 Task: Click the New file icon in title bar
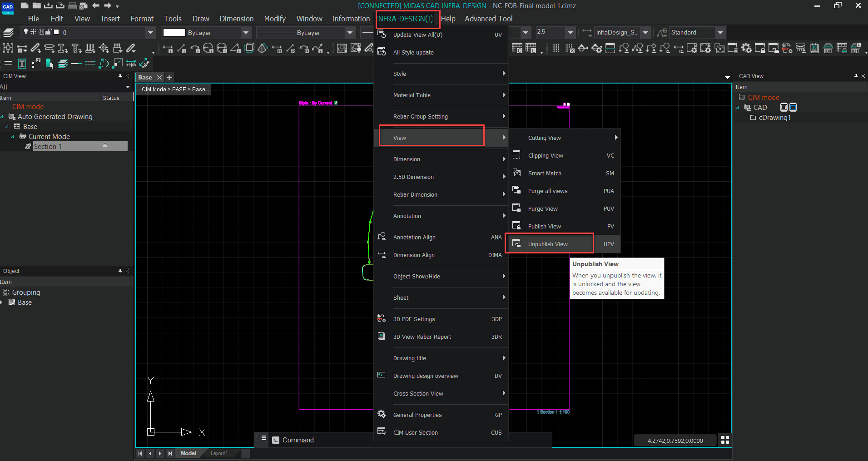pos(25,5)
